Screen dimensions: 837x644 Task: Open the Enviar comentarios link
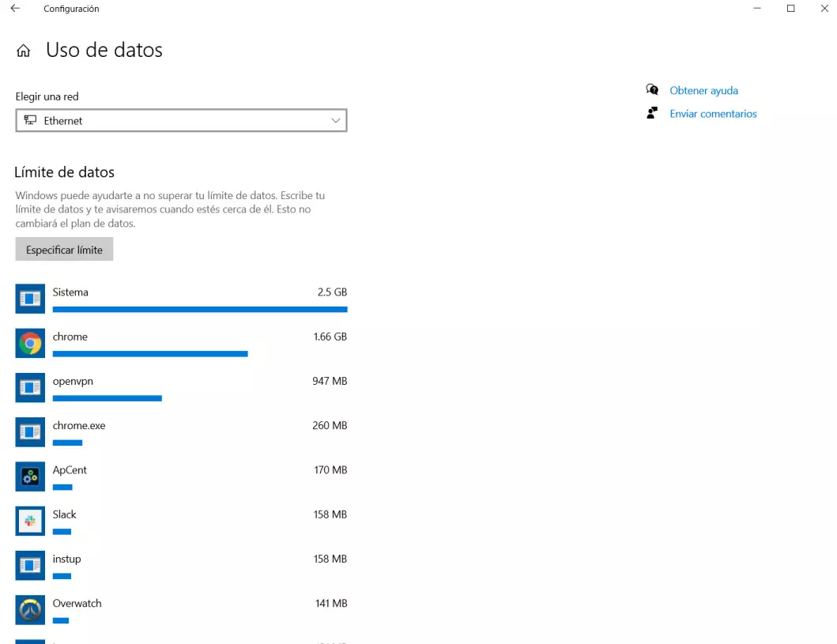coord(713,114)
